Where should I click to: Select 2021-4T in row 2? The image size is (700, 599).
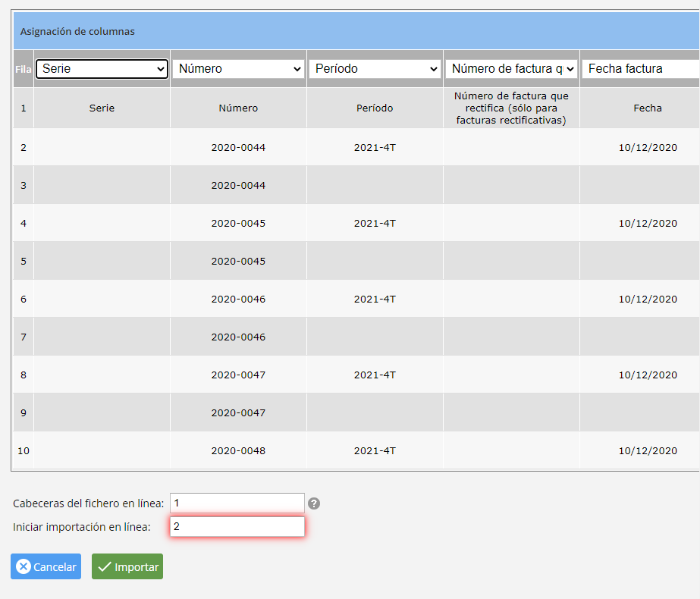click(375, 147)
